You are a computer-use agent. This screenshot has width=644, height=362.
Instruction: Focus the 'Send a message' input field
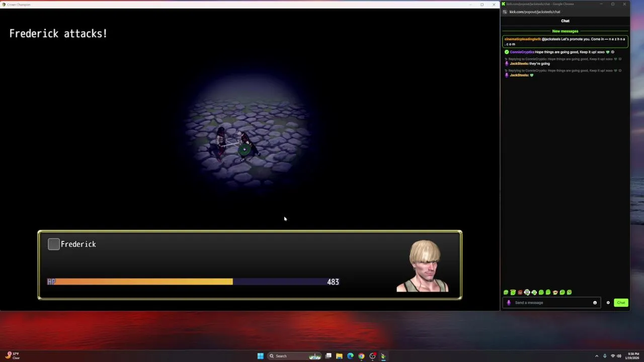(x=552, y=303)
